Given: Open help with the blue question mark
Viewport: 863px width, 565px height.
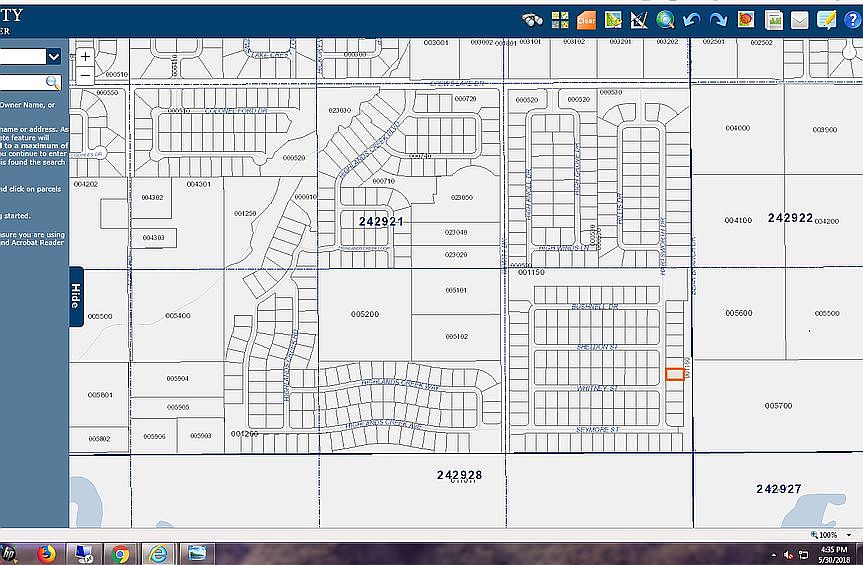Looking at the screenshot, I should coord(853,20).
